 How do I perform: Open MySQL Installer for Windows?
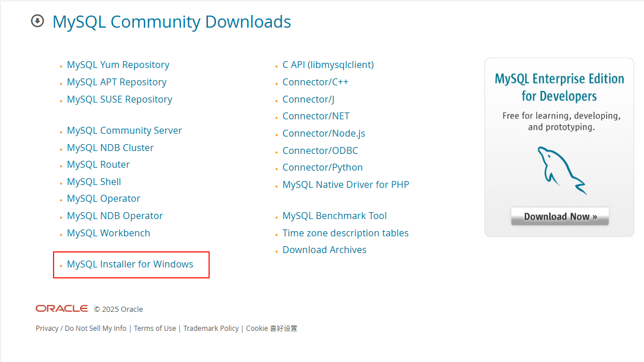click(130, 264)
